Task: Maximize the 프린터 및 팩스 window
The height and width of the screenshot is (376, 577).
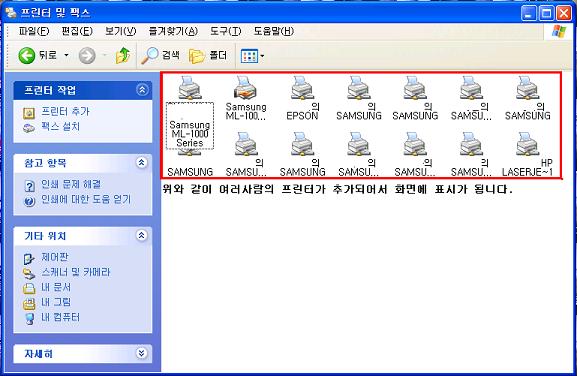Action: [546, 13]
